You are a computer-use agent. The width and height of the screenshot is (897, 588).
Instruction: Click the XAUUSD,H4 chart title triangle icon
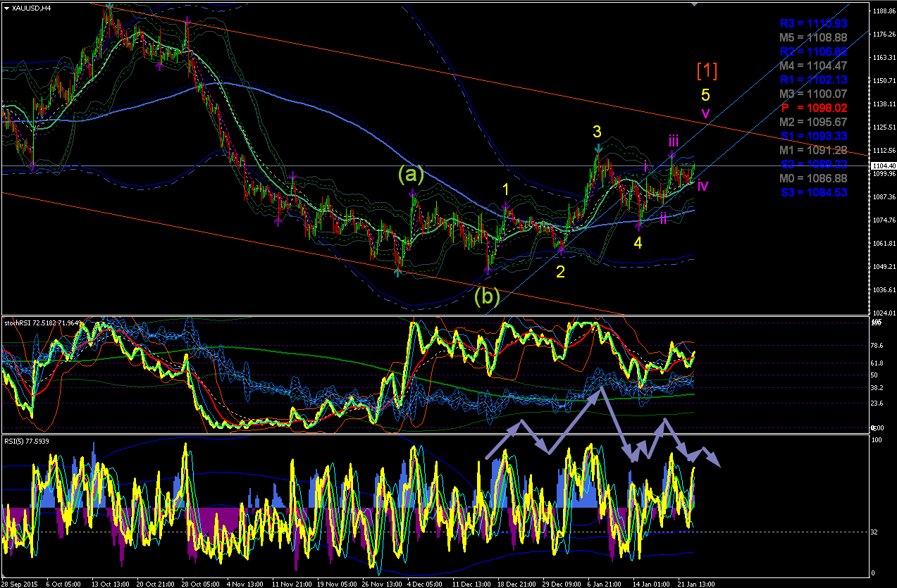click(x=6, y=8)
